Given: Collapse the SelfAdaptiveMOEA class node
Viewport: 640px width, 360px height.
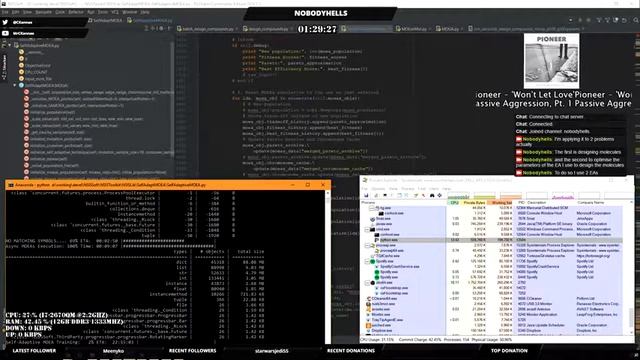Looking at the screenshot, I should 15,85.
